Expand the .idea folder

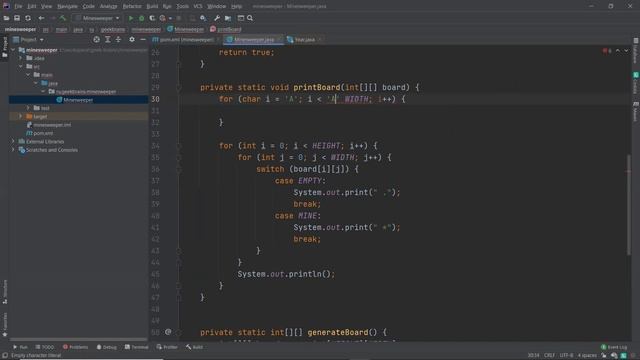[x=20, y=58]
